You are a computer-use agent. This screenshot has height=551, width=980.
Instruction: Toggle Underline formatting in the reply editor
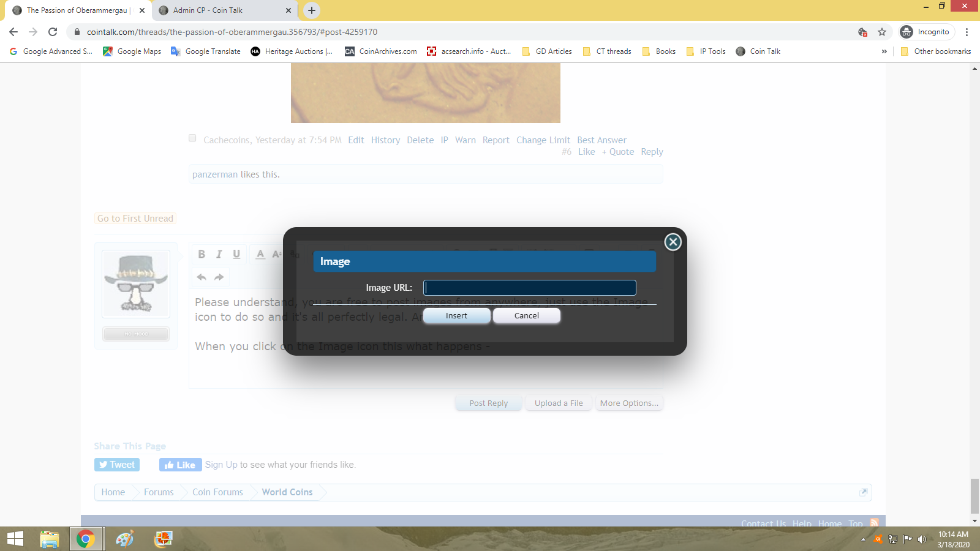[236, 254]
